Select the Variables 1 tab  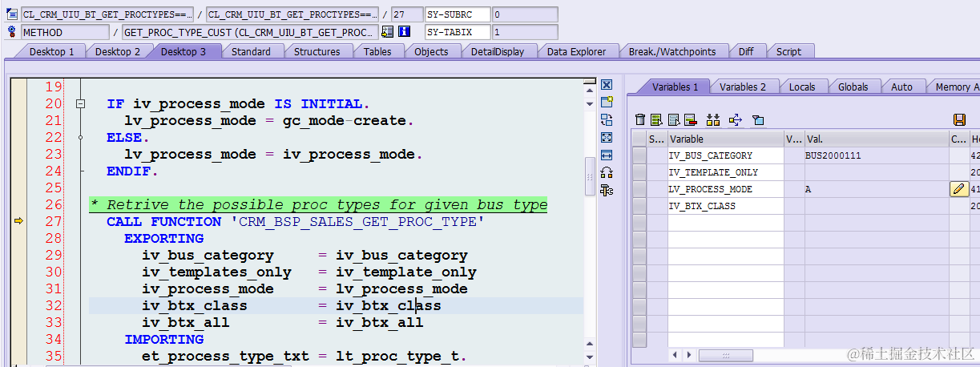point(675,87)
